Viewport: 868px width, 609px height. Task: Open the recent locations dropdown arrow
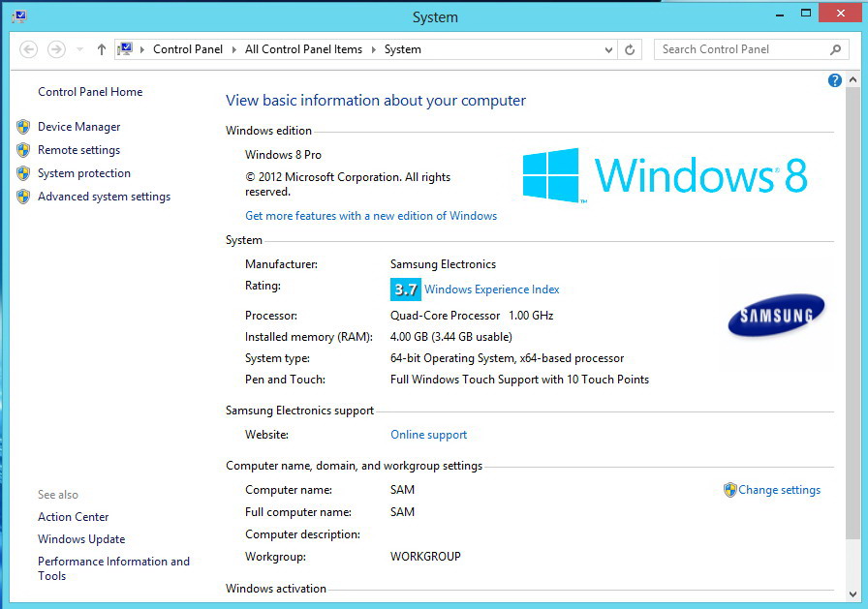tap(79, 49)
